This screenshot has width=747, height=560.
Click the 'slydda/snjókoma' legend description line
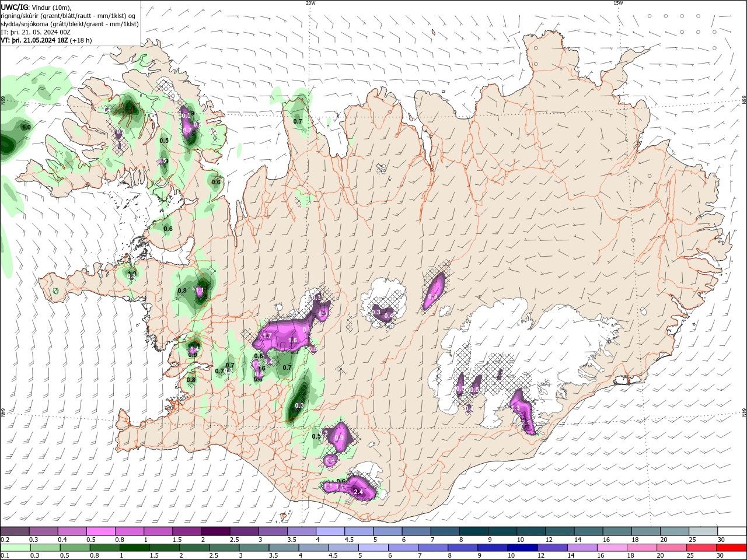[69, 24]
